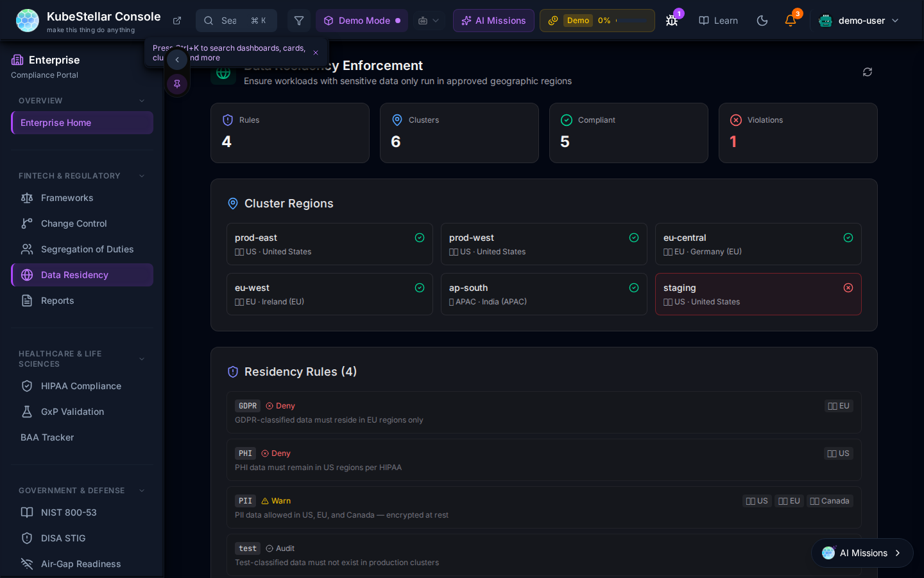The height and width of the screenshot is (578, 924).
Task: Click the refresh icon for Data Residency
Action: (867, 72)
